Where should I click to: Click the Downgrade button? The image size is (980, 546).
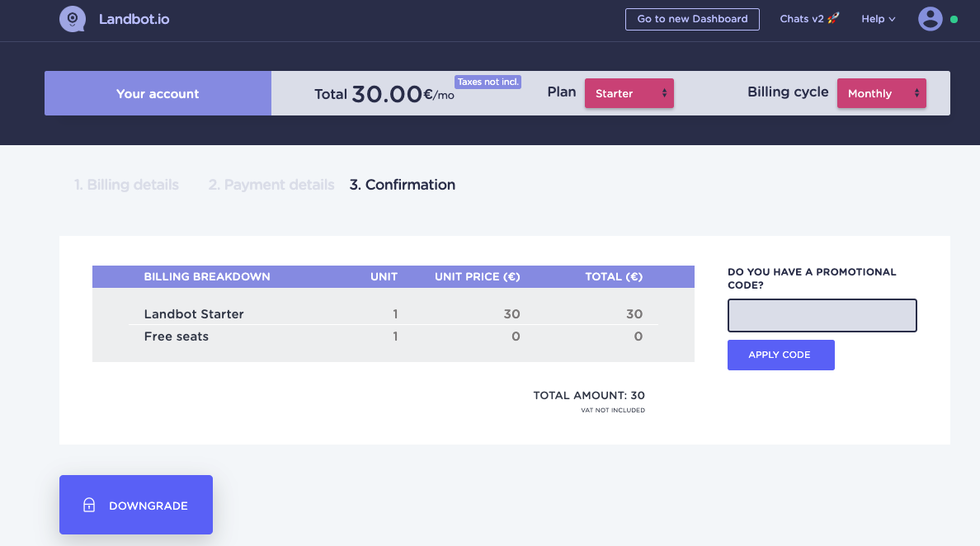(x=135, y=505)
